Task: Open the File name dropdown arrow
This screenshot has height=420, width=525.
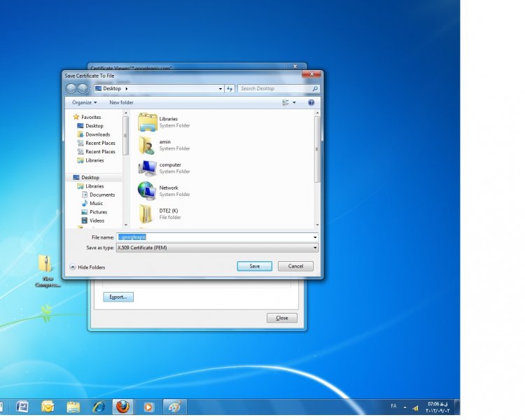Action: pos(315,237)
